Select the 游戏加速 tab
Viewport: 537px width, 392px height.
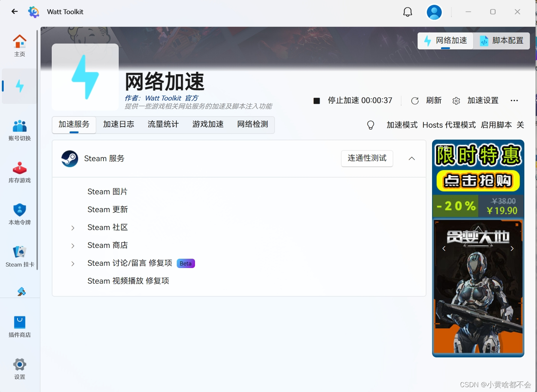click(x=208, y=124)
